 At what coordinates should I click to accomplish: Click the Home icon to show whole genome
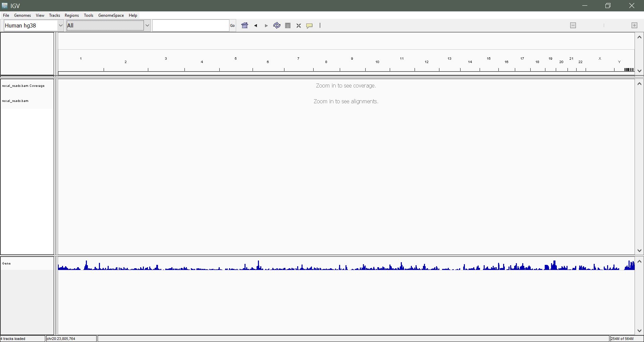pos(245,25)
